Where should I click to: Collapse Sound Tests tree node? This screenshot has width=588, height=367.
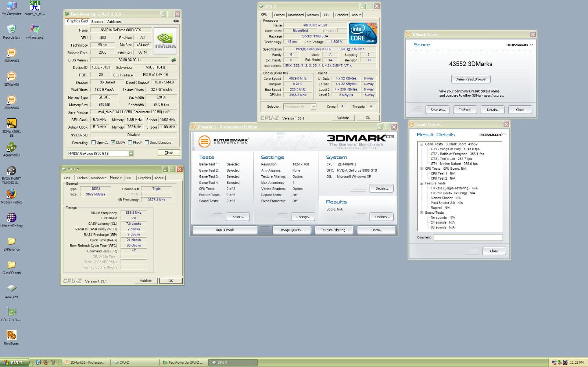click(x=422, y=213)
